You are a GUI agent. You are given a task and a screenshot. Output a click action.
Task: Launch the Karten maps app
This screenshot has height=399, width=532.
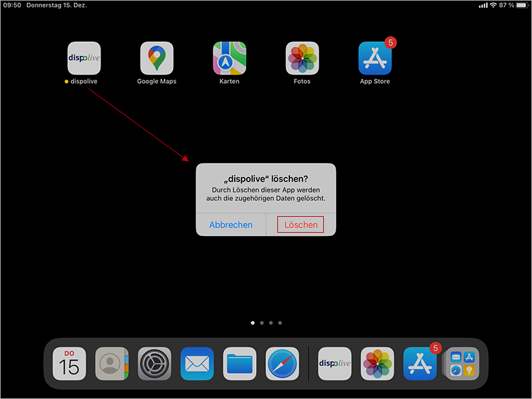[229, 58]
